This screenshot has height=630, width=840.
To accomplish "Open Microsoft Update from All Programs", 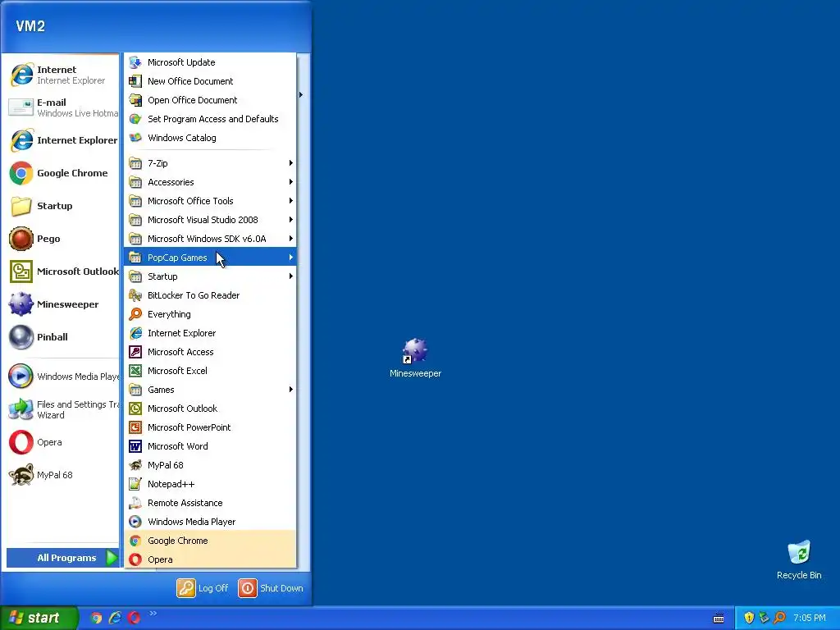I will pos(209,62).
